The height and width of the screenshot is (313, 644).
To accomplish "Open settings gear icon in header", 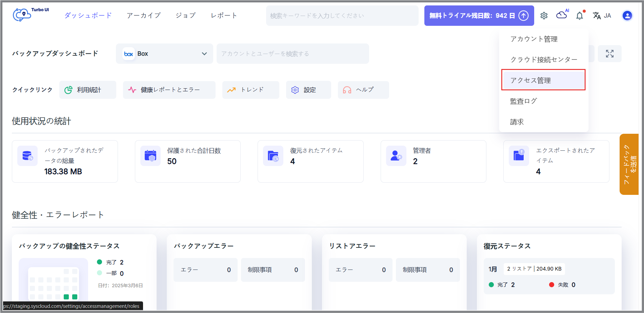I will point(544,16).
